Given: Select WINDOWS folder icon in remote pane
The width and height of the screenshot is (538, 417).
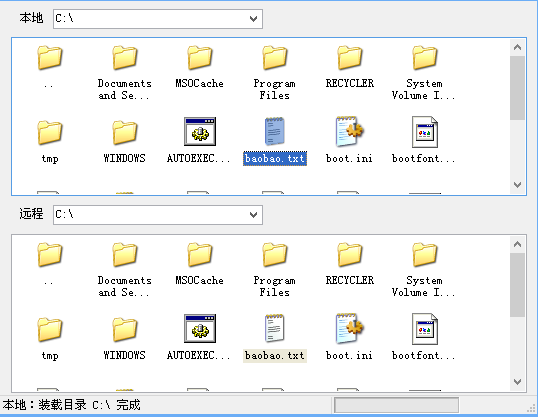Looking at the screenshot, I should point(125,329).
